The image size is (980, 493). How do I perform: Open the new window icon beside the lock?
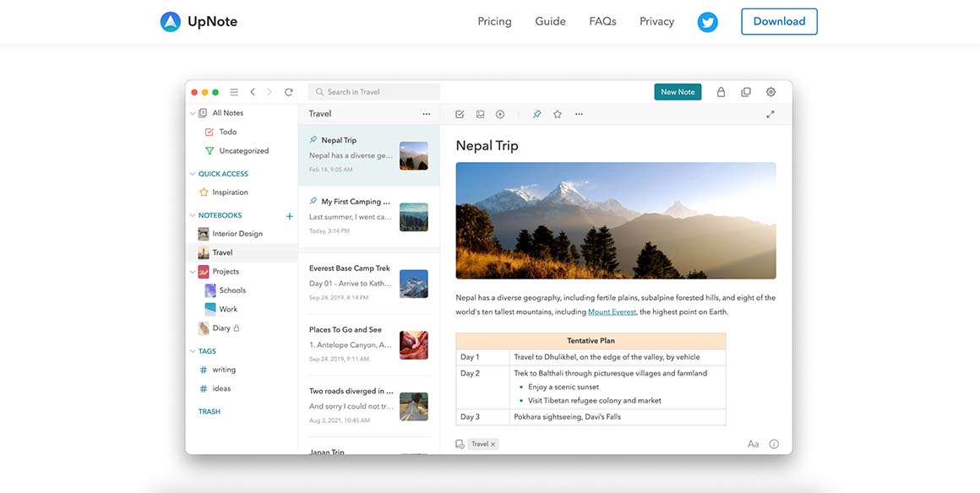(x=745, y=92)
